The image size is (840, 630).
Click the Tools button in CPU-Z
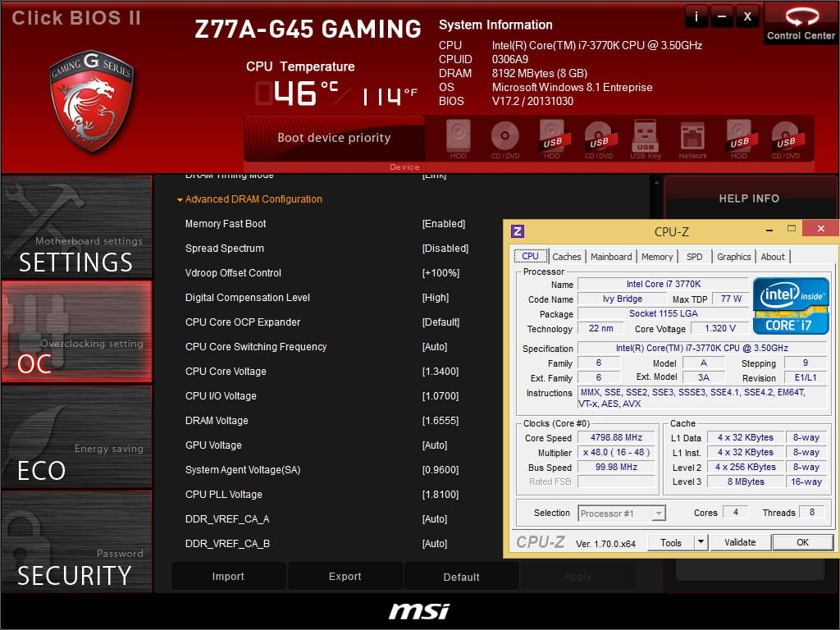tap(671, 543)
